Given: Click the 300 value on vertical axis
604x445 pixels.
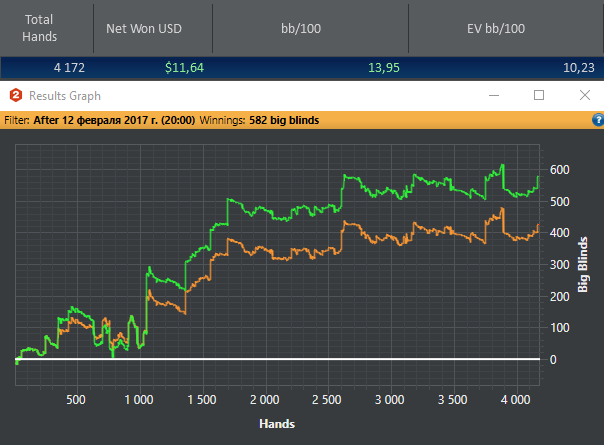Looking at the screenshot, I should point(560,265).
